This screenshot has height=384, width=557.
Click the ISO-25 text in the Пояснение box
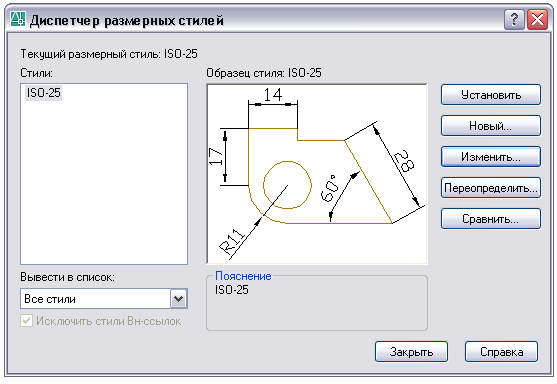pos(232,290)
